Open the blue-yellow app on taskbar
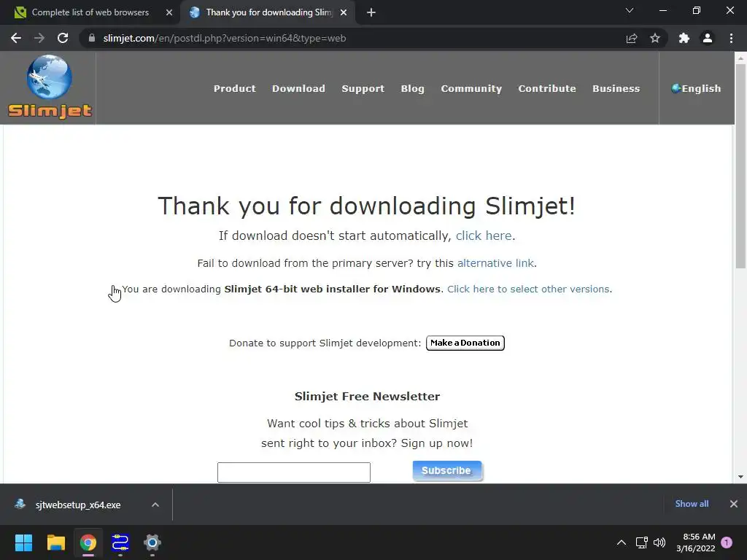 coord(120,542)
